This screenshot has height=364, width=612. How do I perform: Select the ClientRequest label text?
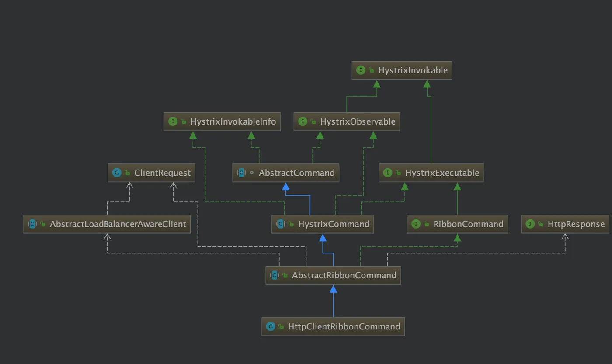point(163,173)
